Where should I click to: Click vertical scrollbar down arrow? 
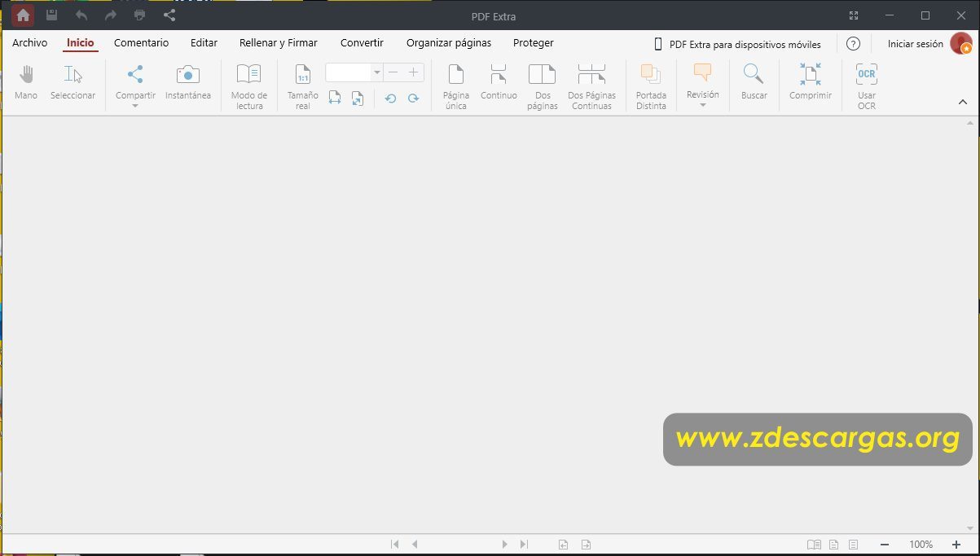(970, 528)
